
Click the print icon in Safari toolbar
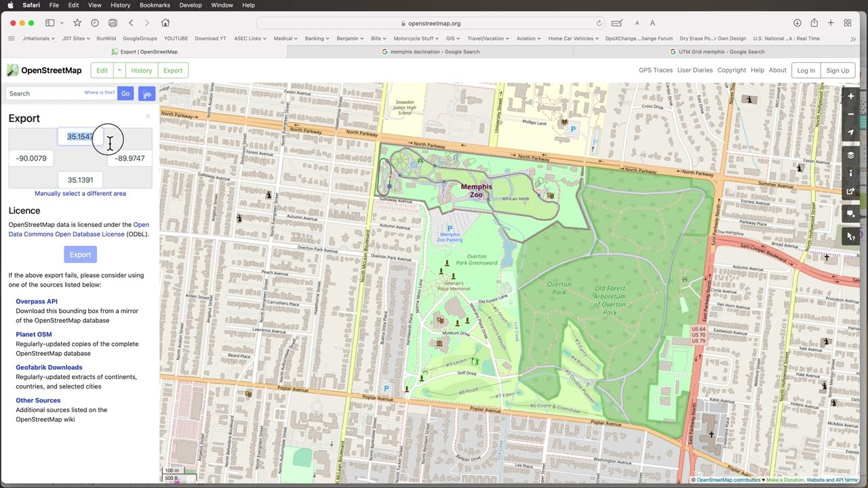pos(113,23)
